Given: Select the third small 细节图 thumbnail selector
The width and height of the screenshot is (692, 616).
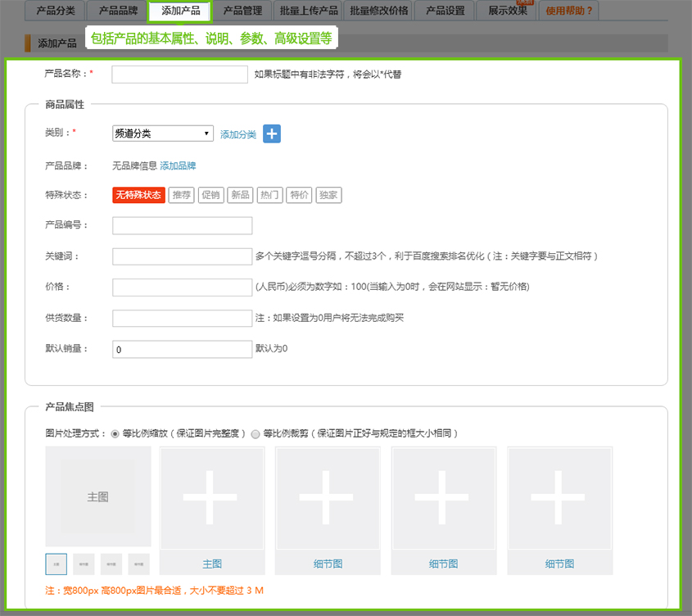Looking at the screenshot, I should click(138, 564).
